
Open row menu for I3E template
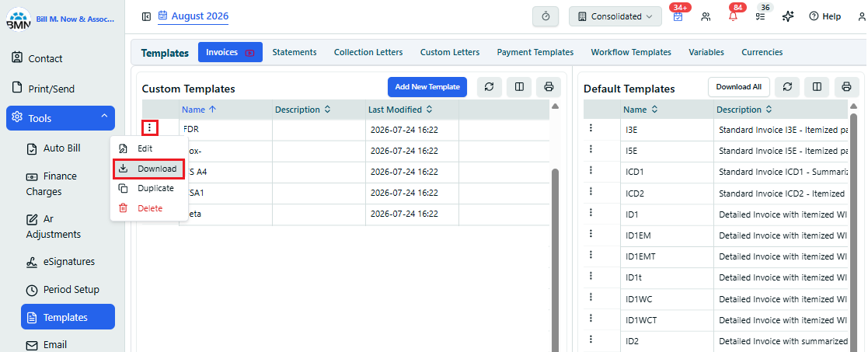tap(591, 128)
